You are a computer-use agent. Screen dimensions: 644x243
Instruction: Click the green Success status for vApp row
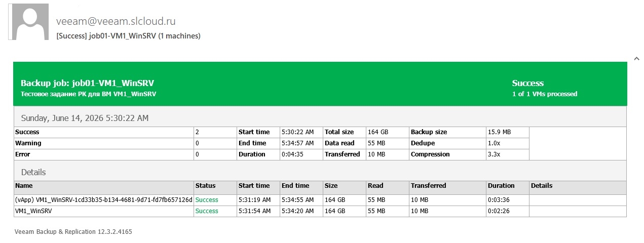[207, 200]
